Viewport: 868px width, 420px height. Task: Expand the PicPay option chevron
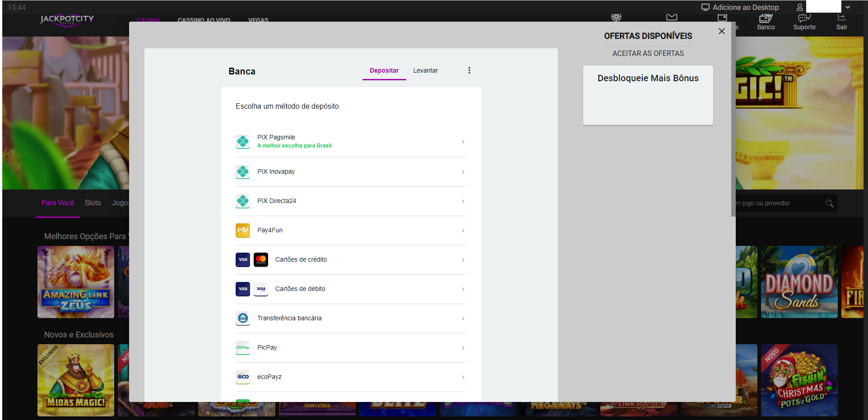click(x=463, y=348)
